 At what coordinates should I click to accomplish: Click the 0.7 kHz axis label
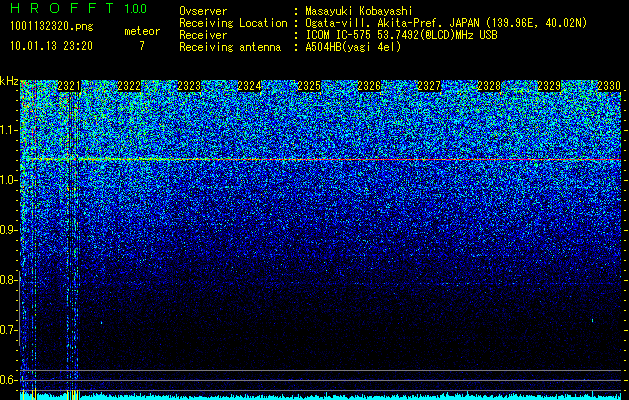[x=8, y=330]
